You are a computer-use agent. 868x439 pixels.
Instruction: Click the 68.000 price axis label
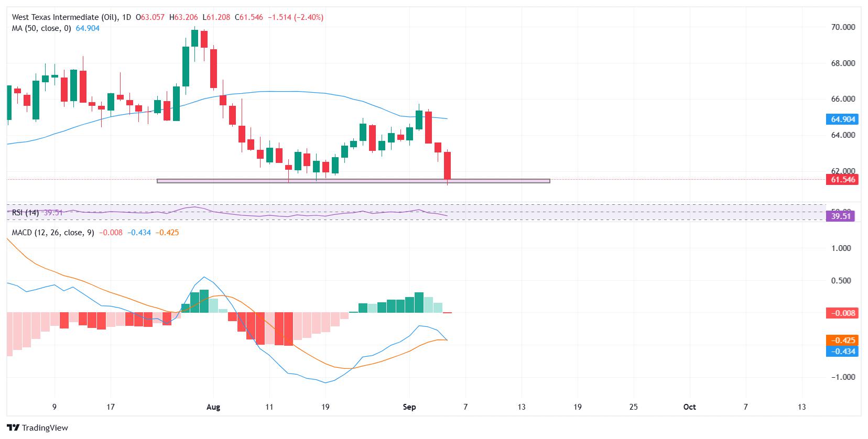tap(843, 63)
